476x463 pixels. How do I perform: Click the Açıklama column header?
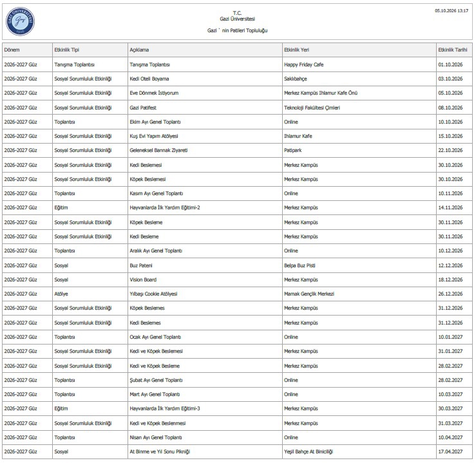coord(205,50)
